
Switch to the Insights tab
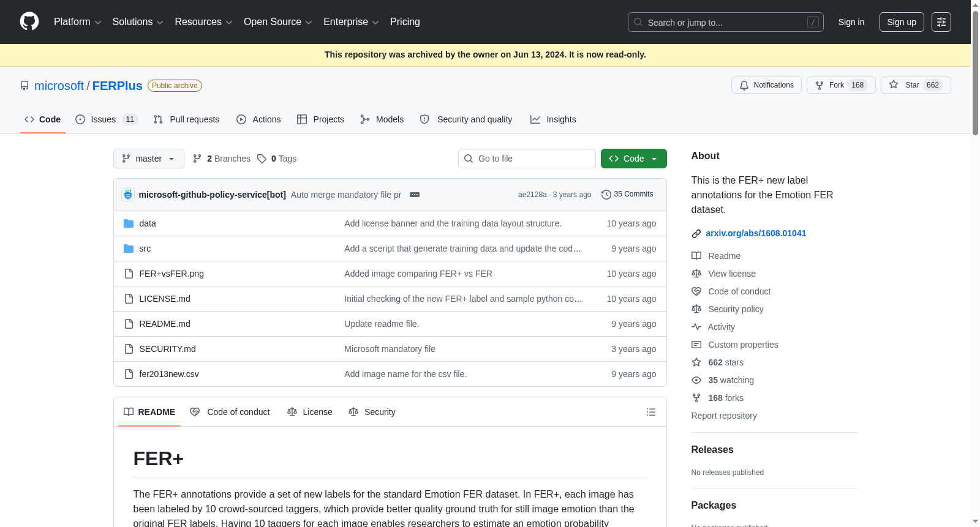coord(553,119)
